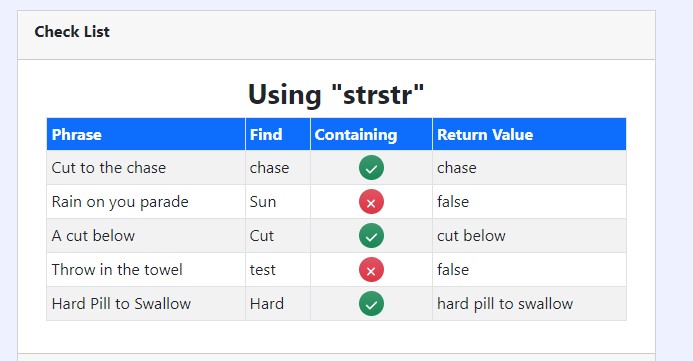Click green checkmark in Hard Pill row

(x=371, y=304)
